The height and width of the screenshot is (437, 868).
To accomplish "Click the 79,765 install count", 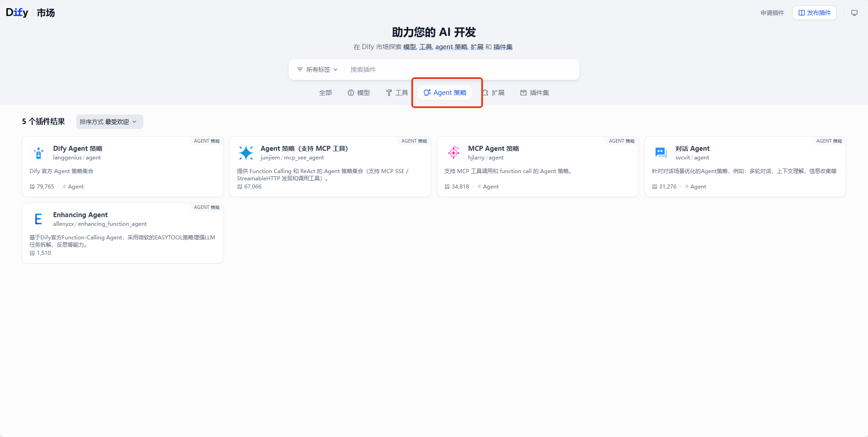I will click(x=42, y=187).
